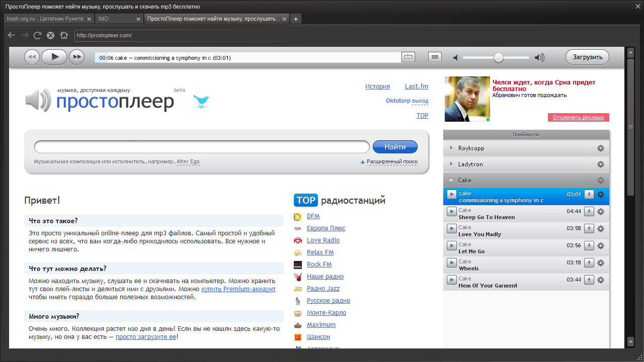Click the Alter Ego example link
Image resolution: width=644 pixels, height=362 pixels.
pyautogui.click(x=188, y=162)
